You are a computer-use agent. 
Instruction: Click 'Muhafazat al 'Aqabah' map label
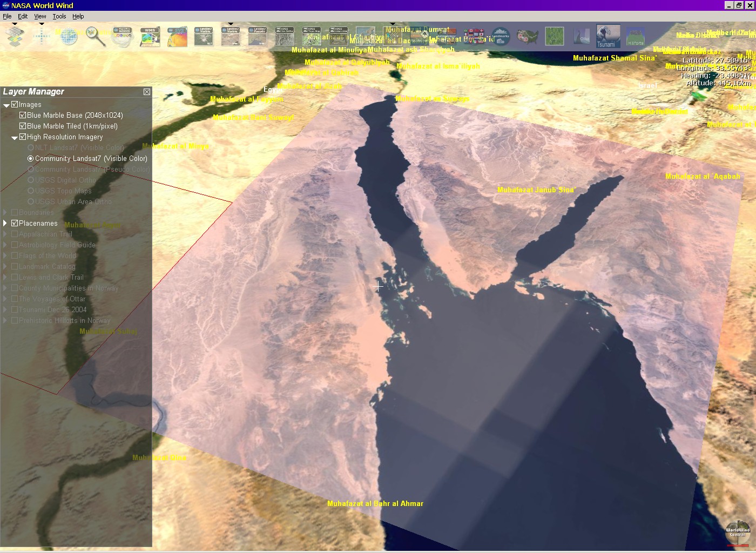pyautogui.click(x=703, y=176)
